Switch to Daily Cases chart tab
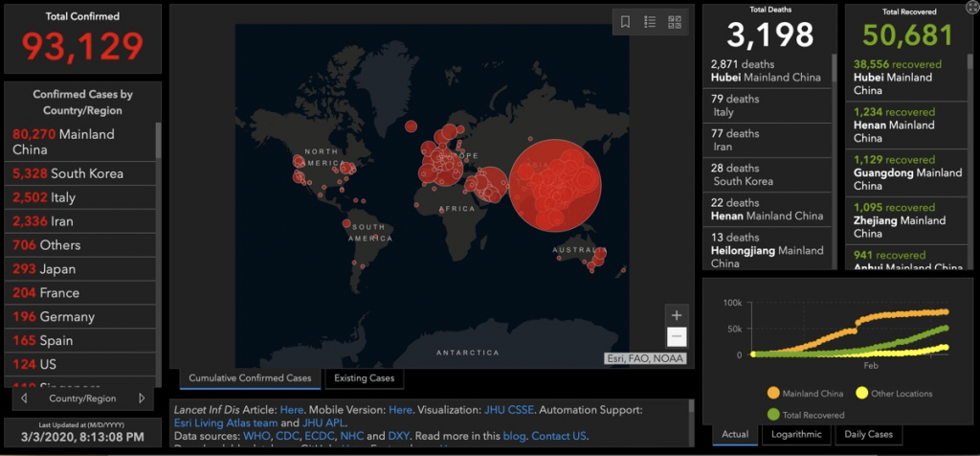Viewport: 980px width, 456px height. pyautogui.click(x=869, y=434)
